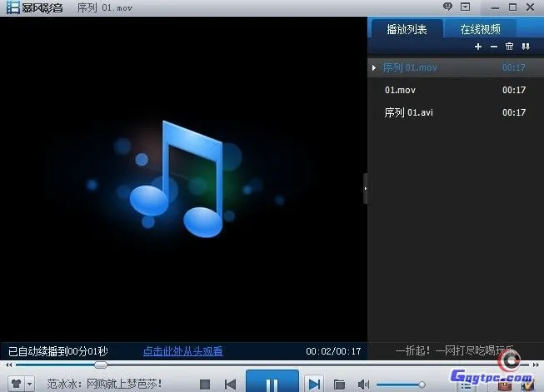Mute the audio with the speaker icon

[363, 385]
